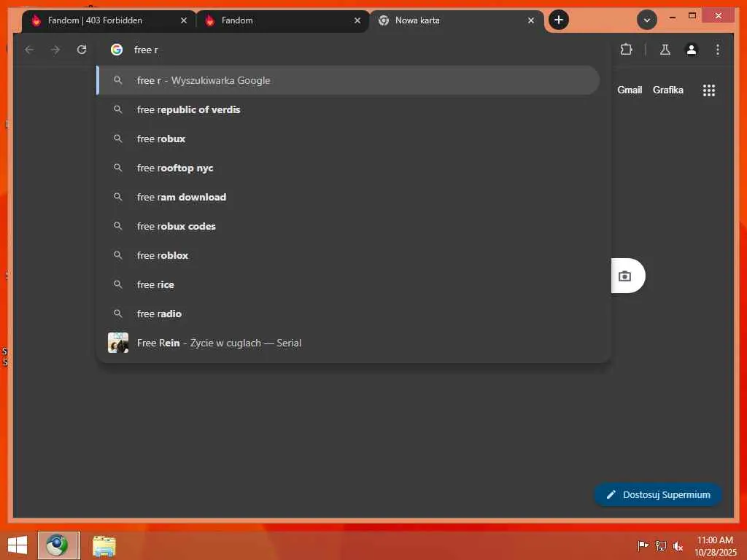The width and height of the screenshot is (747, 560).
Task: Open the Gmail link
Action: pyautogui.click(x=630, y=90)
